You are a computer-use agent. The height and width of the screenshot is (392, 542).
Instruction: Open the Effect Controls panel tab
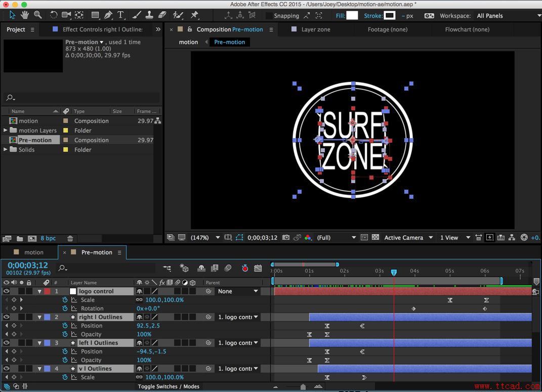[x=102, y=29]
